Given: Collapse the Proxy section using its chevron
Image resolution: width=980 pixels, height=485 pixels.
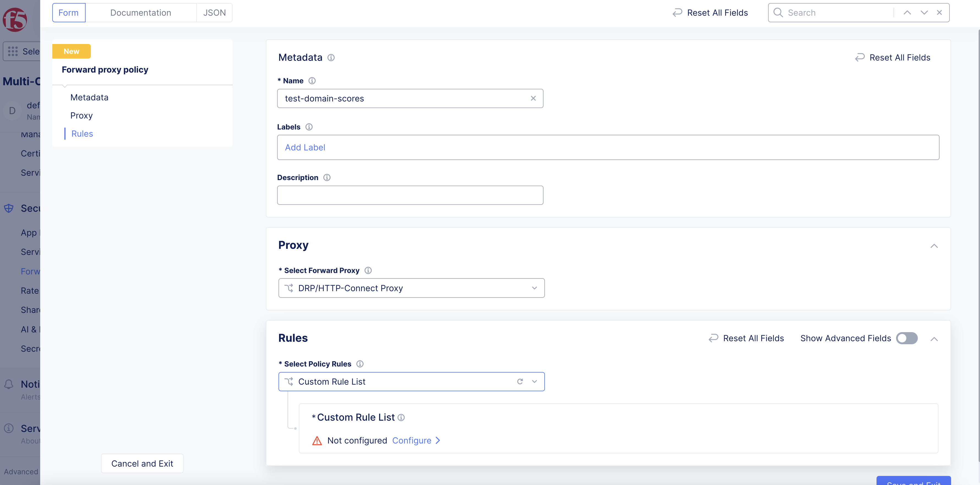Looking at the screenshot, I should 934,246.
